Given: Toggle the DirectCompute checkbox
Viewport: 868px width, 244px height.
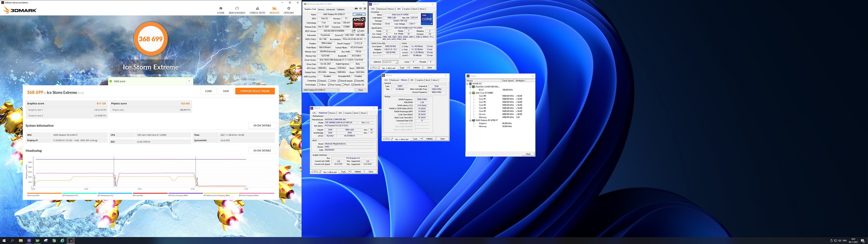Looking at the screenshot, I should pos(339,80).
